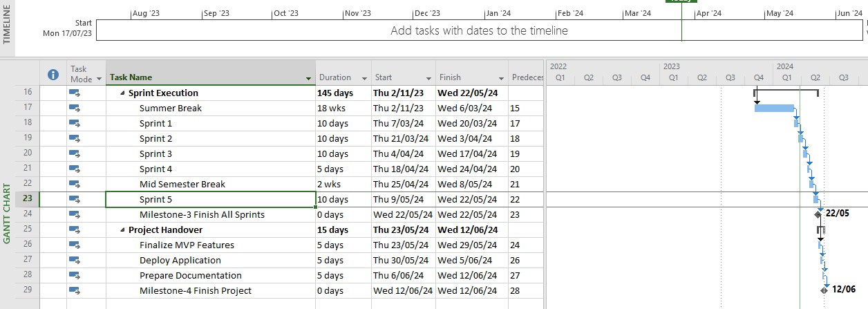
Task: Open the Duration column filter dropdown
Action: tap(364, 78)
